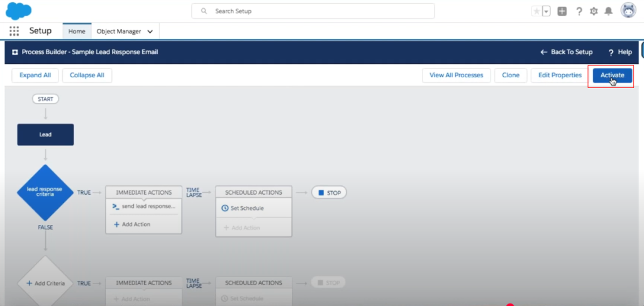Image resolution: width=644 pixels, height=306 pixels.
Task: Expand the favorites list dropdown arrow
Action: click(547, 11)
